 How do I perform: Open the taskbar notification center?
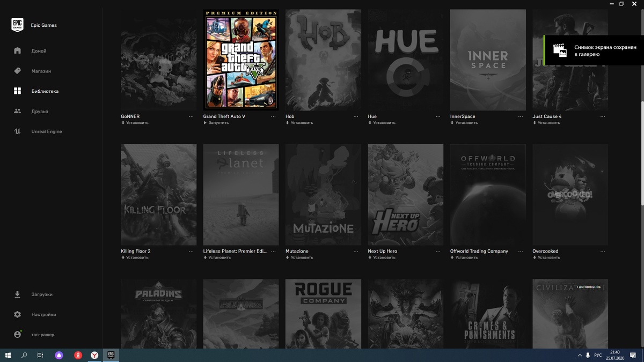click(633, 355)
